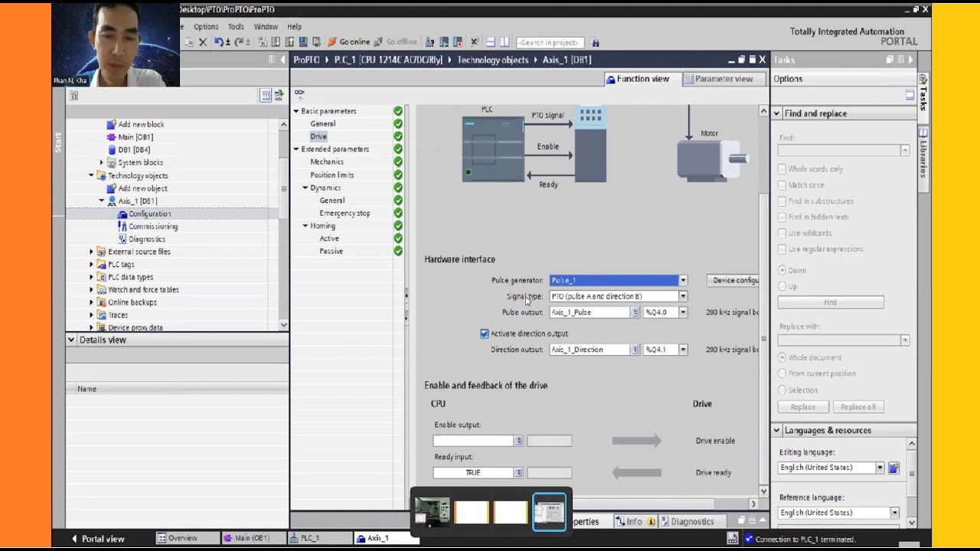
Task: Open the Main (OB1) editor tab
Action: click(x=253, y=538)
